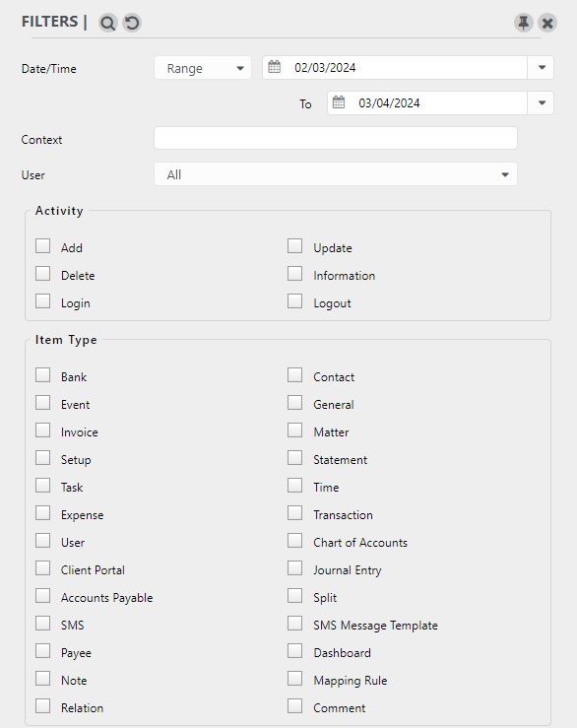Check the Comment item type checkbox
577x728 pixels.
(x=294, y=706)
